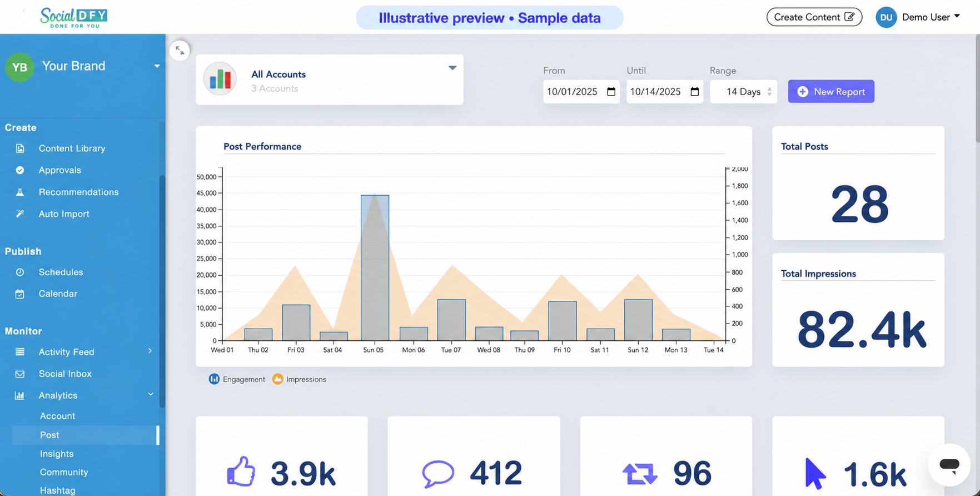Open the Demo User menu

point(918,17)
